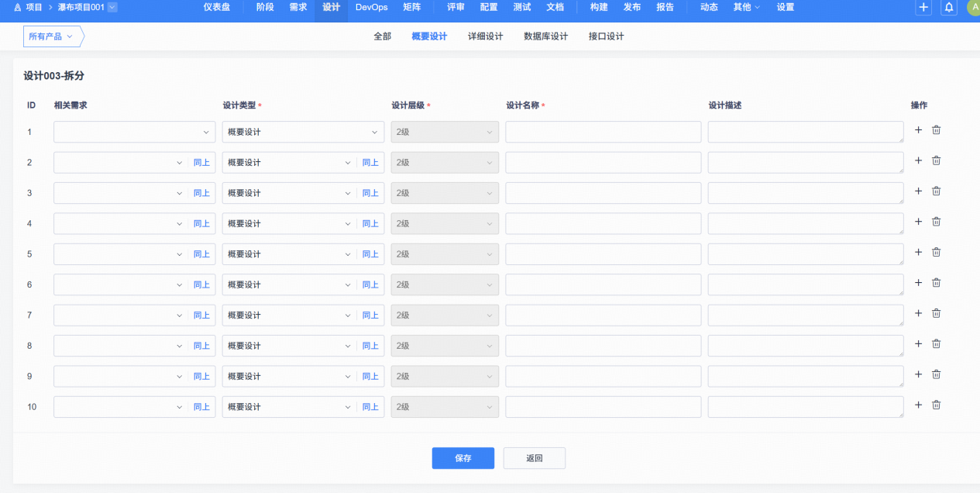The width and height of the screenshot is (980, 493).
Task: Go to the DevOps navigation item
Action: pos(371,7)
